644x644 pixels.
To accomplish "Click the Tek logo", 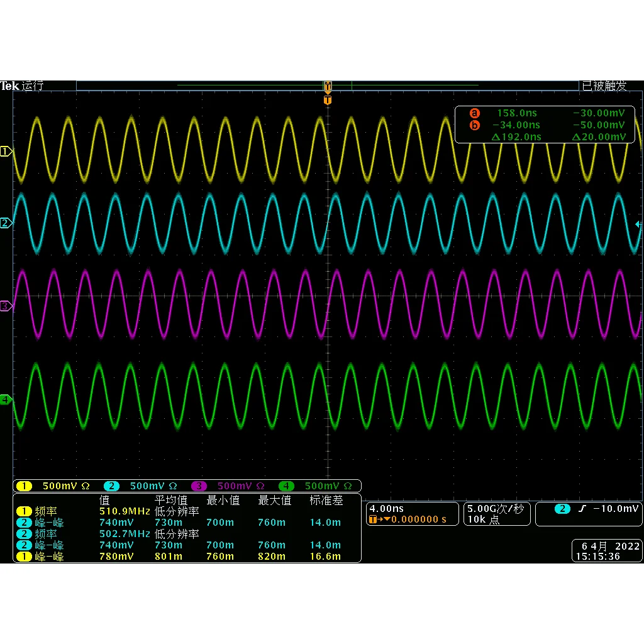I will pos(9,86).
